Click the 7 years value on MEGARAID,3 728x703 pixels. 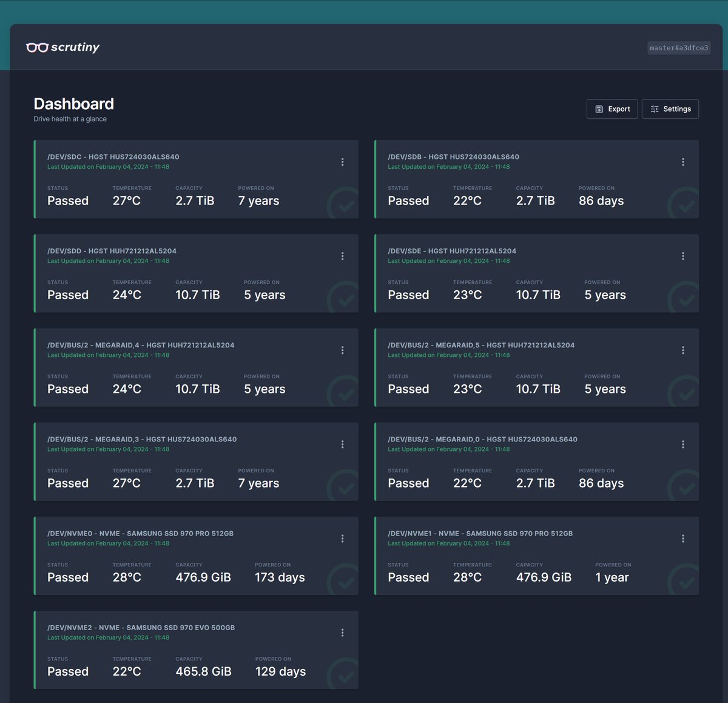pyautogui.click(x=258, y=483)
